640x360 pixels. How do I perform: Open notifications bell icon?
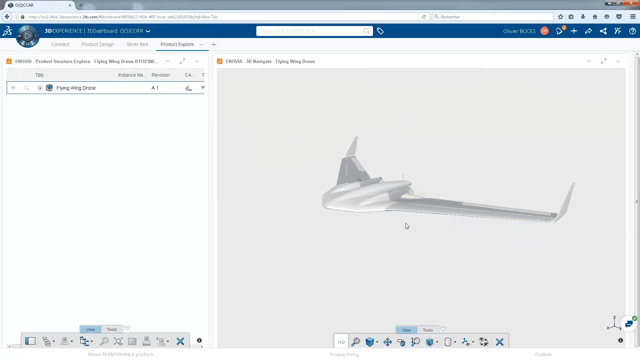(x=560, y=31)
